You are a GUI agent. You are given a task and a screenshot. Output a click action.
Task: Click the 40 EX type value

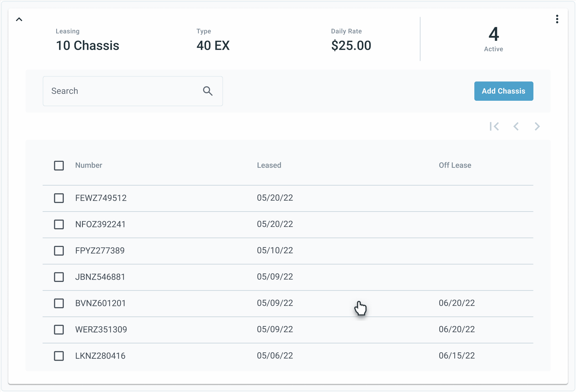[213, 46]
